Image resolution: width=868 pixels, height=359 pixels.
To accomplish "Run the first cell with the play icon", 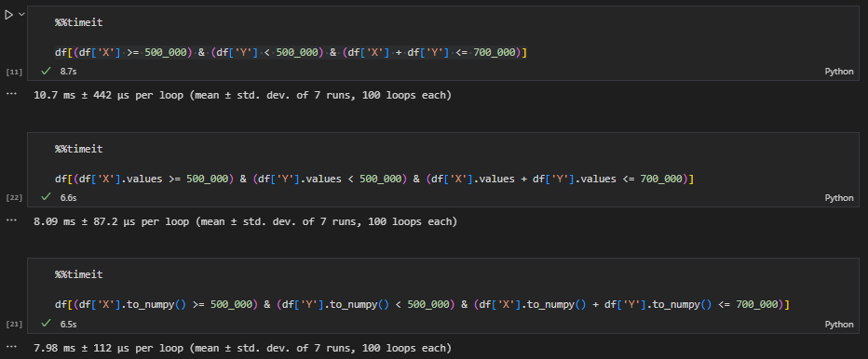I will click(x=9, y=15).
